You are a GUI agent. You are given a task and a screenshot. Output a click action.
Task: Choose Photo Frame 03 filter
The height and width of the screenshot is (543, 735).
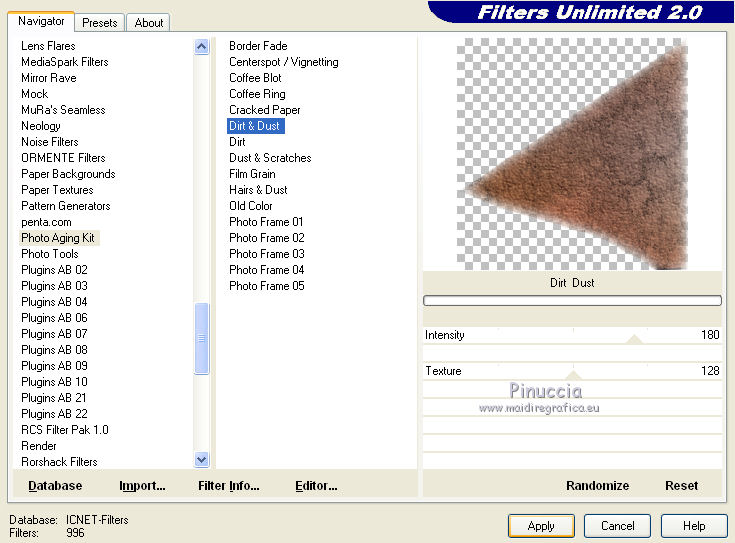(266, 254)
